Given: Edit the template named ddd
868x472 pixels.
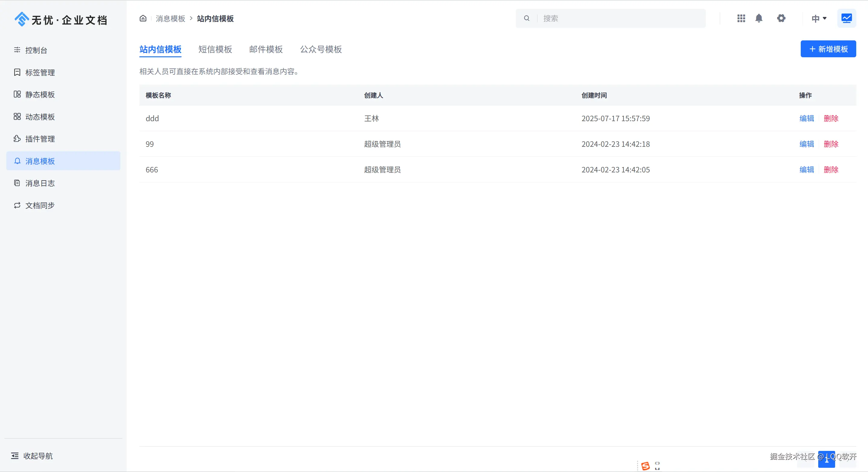Looking at the screenshot, I should tap(806, 118).
